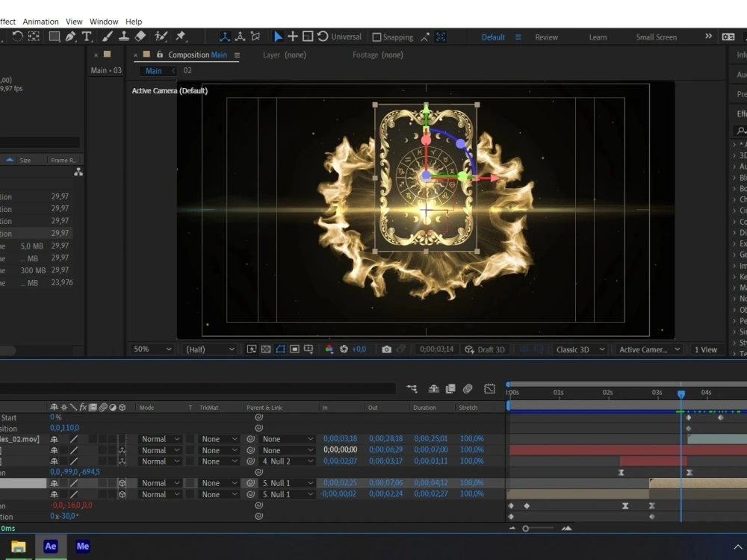Open the Active Camera view dropdown
747x560 pixels.
click(x=649, y=349)
